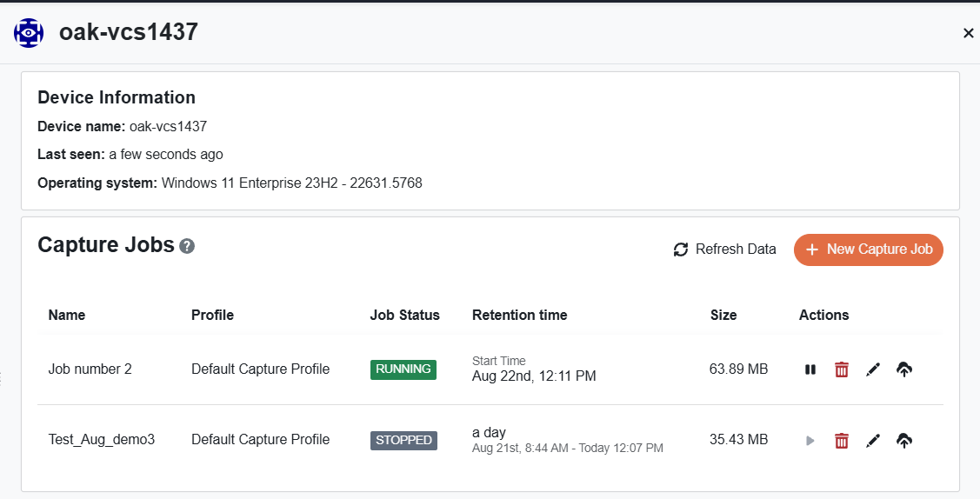The height and width of the screenshot is (499, 980).
Task: Sort by the Name column header
Action: tap(67, 315)
